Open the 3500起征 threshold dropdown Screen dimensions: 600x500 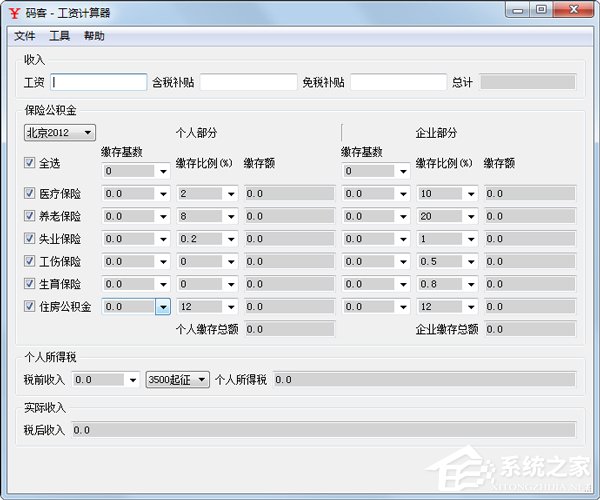(178, 379)
